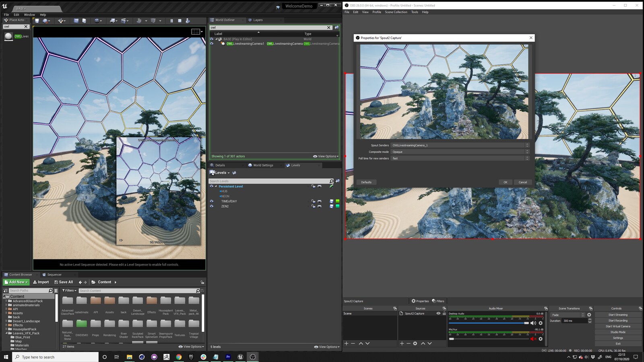Toggle visibility of OWLLivestreamingCamera1 actor
The width and height of the screenshot is (644, 362).
pos(211,43)
